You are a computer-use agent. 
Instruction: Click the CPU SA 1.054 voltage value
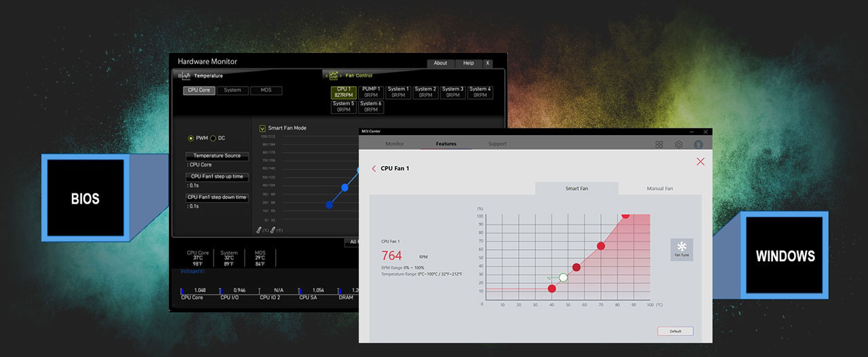318,290
